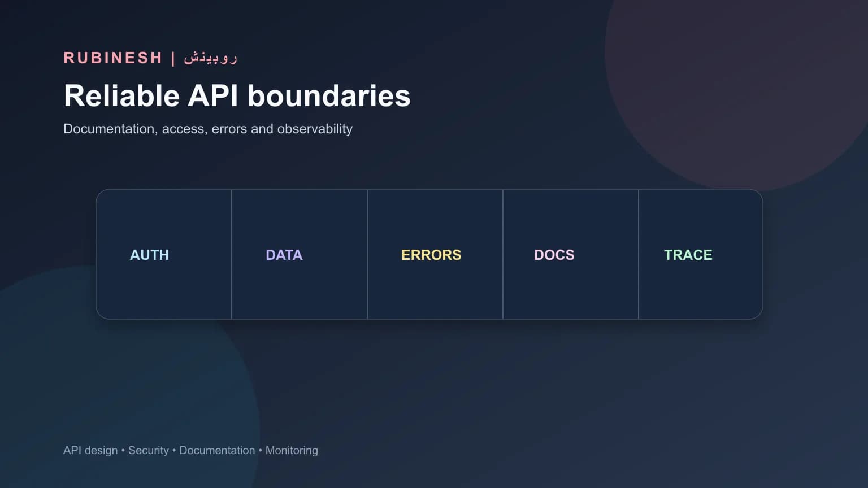Select the subtitle about documentation and observability
The width and height of the screenshot is (868, 488).
click(208, 129)
